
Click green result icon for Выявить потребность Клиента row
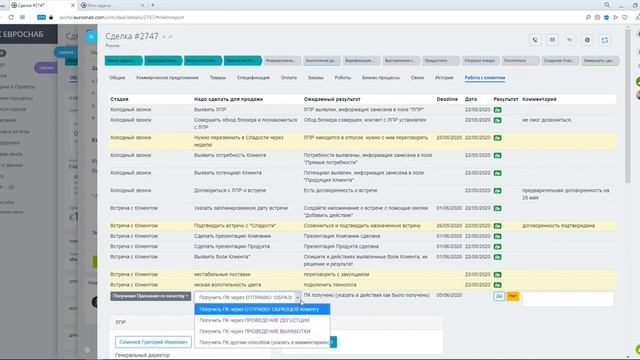tap(498, 156)
